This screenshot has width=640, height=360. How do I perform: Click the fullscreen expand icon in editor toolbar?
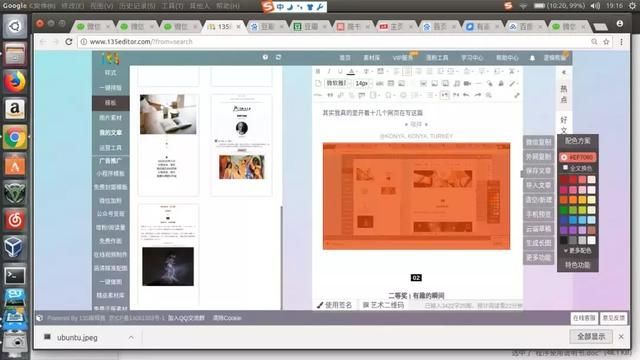517,95
